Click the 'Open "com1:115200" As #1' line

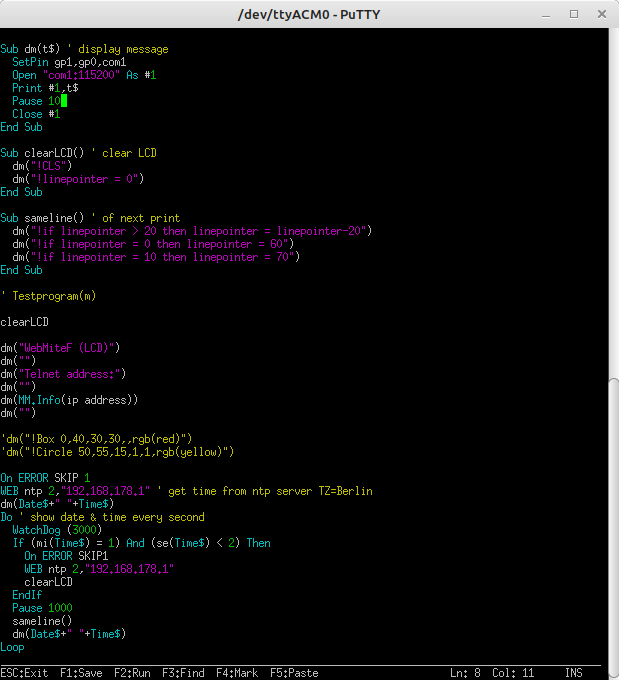pos(84,75)
